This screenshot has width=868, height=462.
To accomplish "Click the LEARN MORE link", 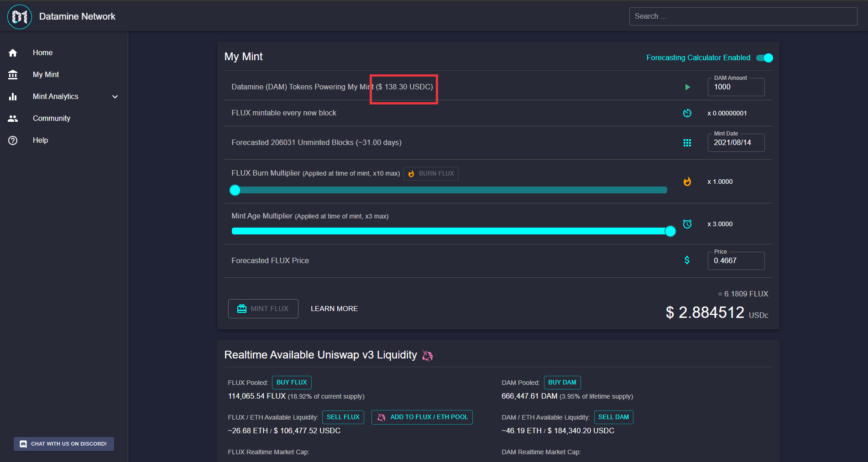I will click(x=334, y=309).
